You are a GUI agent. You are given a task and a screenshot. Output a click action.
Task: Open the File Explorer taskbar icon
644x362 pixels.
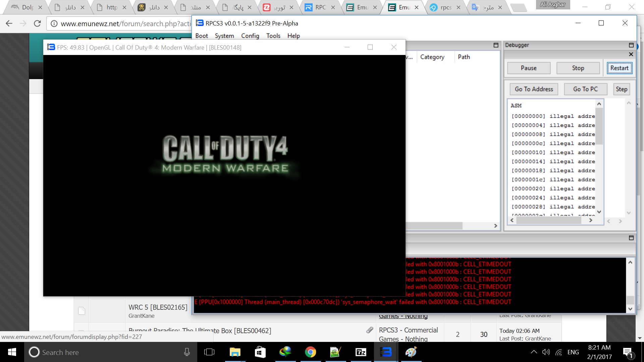click(235, 352)
